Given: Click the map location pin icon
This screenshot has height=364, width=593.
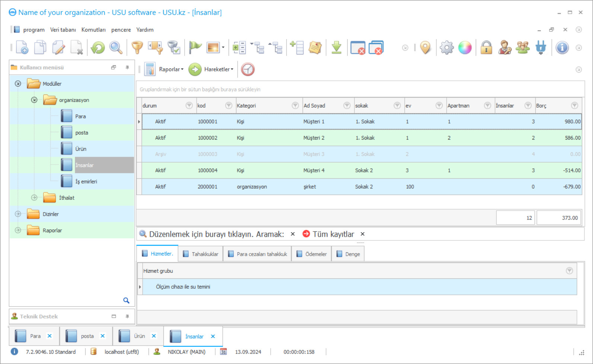Looking at the screenshot, I should pyautogui.click(x=425, y=48).
